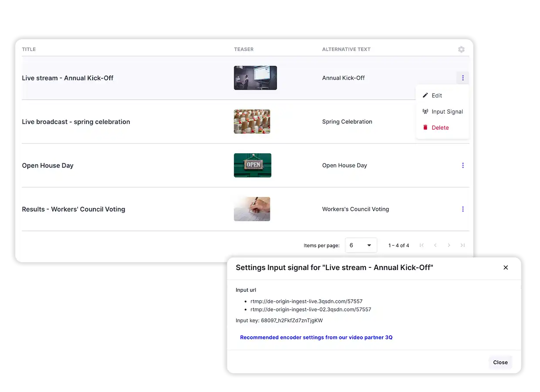
Task: Click the Items per page label
Action: [321, 246]
